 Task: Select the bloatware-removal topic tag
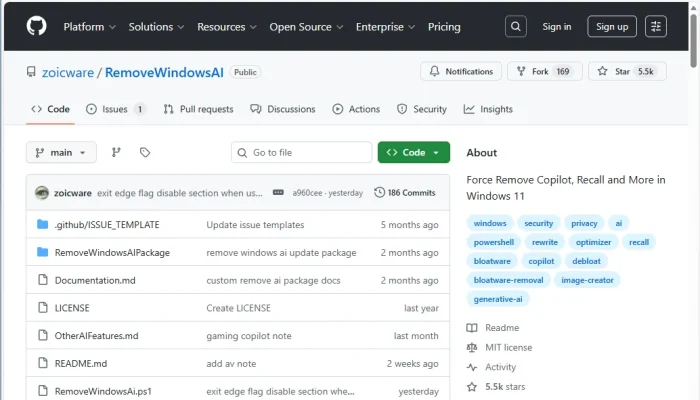tap(508, 280)
